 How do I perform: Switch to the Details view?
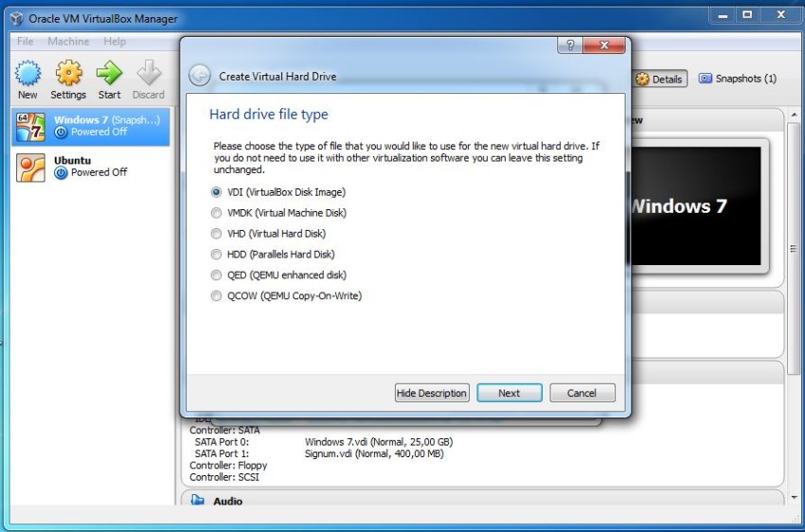click(x=659, y=79)
